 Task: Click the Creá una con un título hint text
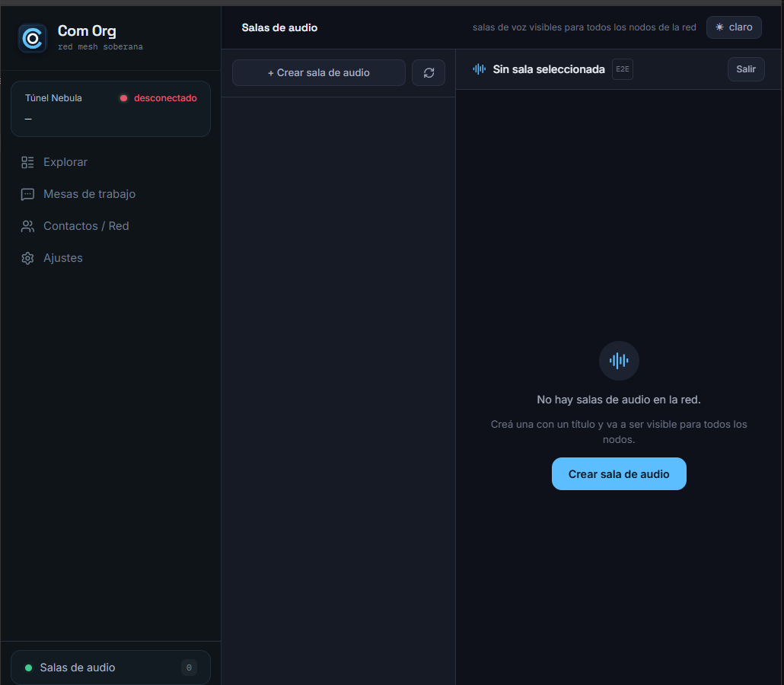pyautogui.click(x=619, y=432)
